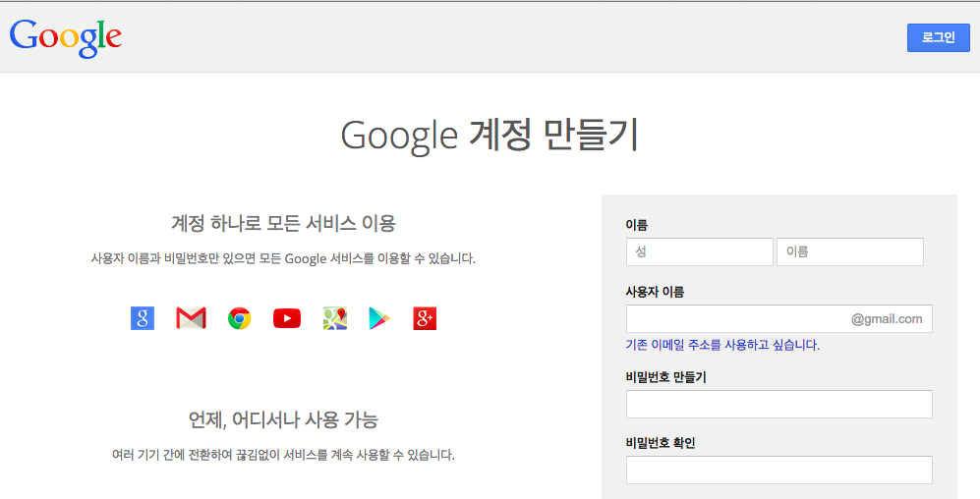Click the 비밀번호 확인 label
Image resolution: width=980 pixels, height=499 pixels.
pyautogui.click(x=661, y=443)
